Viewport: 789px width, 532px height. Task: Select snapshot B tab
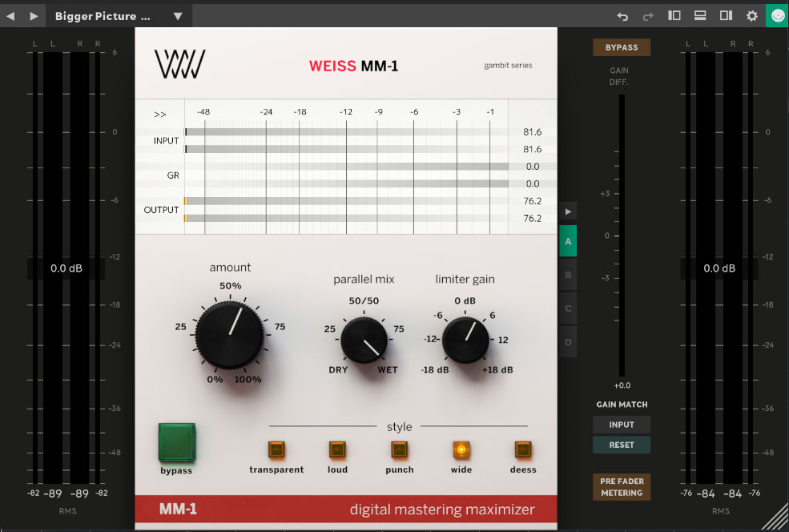[x=568, y=275]
